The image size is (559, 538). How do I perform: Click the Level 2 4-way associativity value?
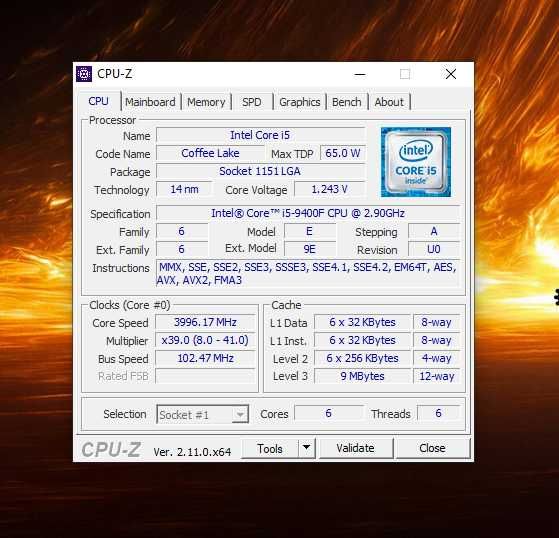(x=437, y=358)
